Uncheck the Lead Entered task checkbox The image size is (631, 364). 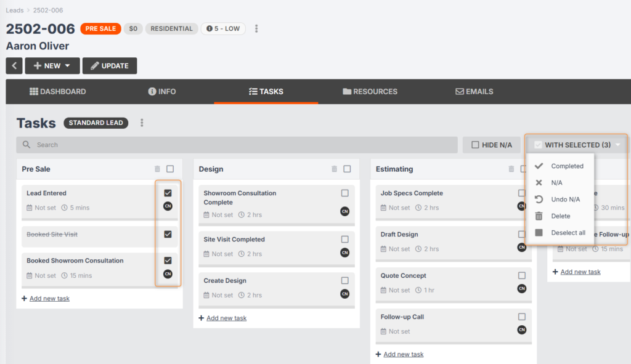(168, 193)
